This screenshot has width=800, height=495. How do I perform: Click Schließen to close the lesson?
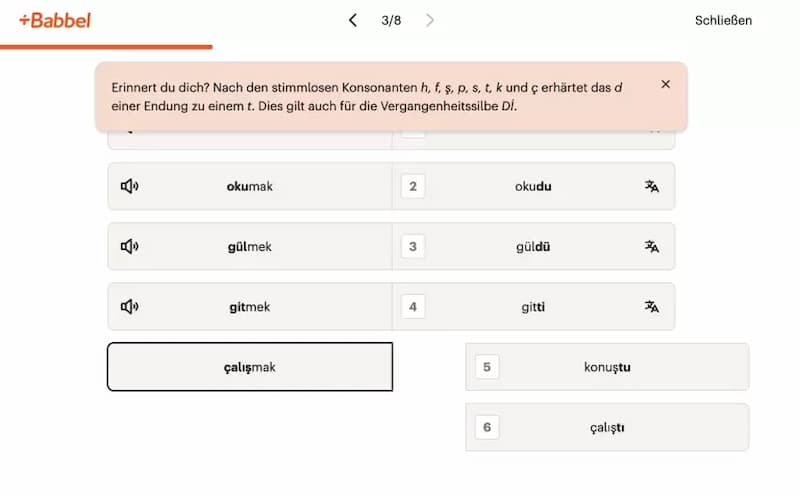[723, 20]
